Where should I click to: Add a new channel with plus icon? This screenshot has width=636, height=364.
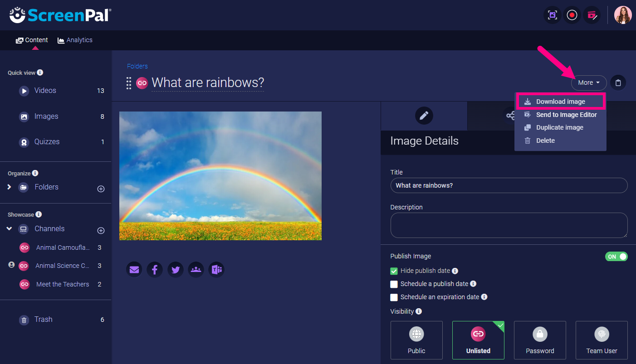(x=101, y=231)
